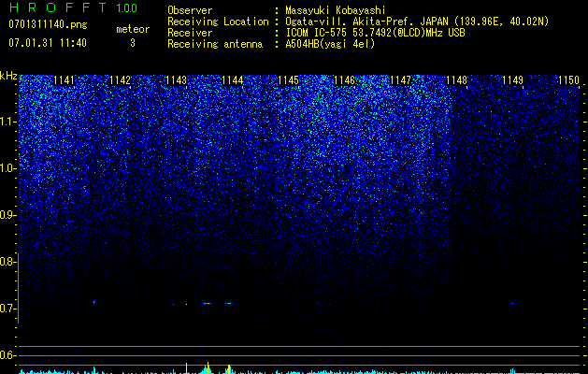Click the A504HB(yagi 4el) antenna text
Viewport: 588px width, 374px height.
(x=330, y=44)
